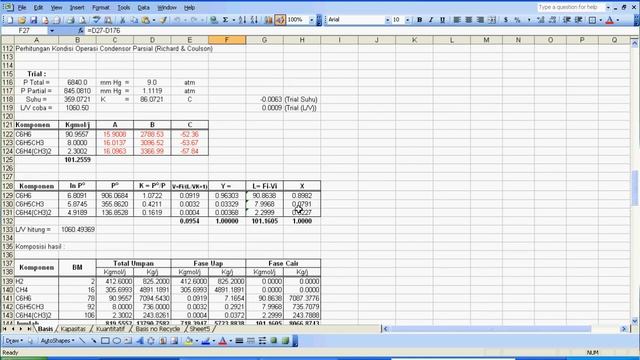Viewport: 640px width, 360px height.
Task: Toggle Align Left
Action: coord(457,20)
